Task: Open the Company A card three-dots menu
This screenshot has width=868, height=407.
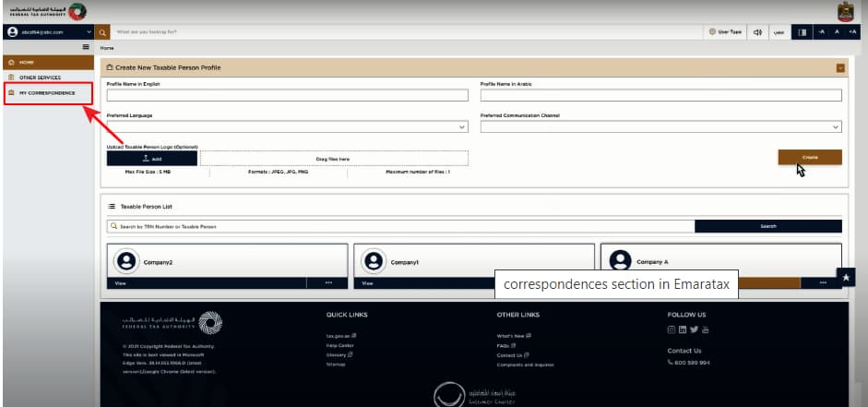Action: [x=823, y=283]
